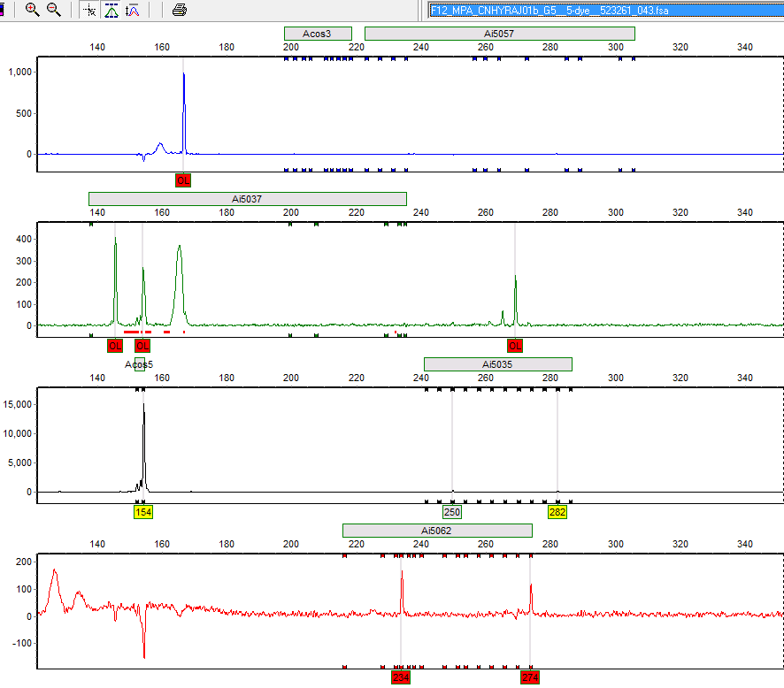Image resolution: width=784 pixels, height=688 pixels.
Task: Click the 250 allele label
Action: click(x=451, y=512)
